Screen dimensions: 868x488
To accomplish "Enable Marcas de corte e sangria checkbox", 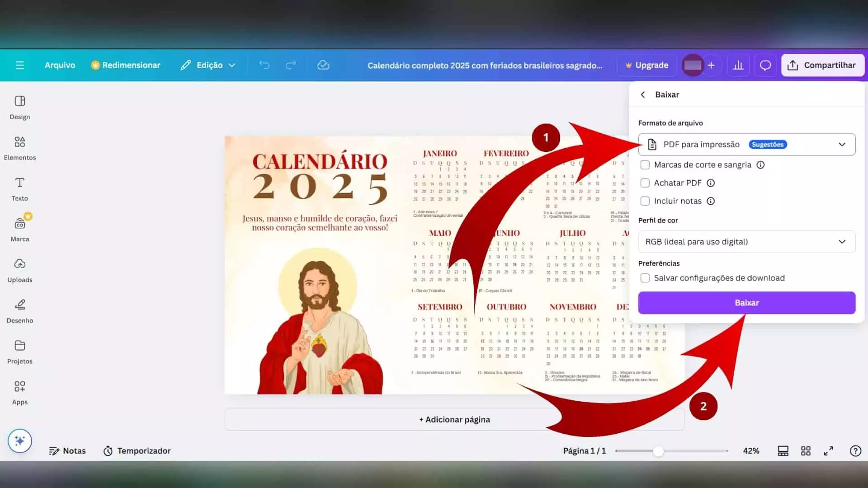I will (645, 165).
